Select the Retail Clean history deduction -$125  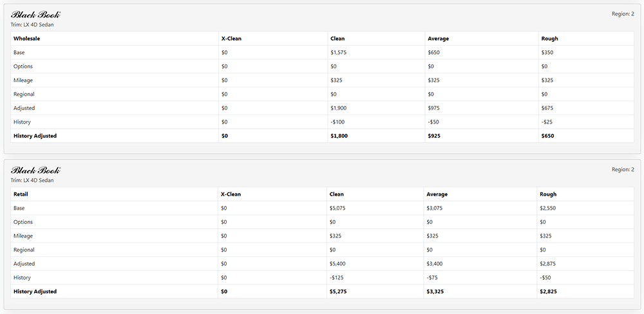[337, 278]
